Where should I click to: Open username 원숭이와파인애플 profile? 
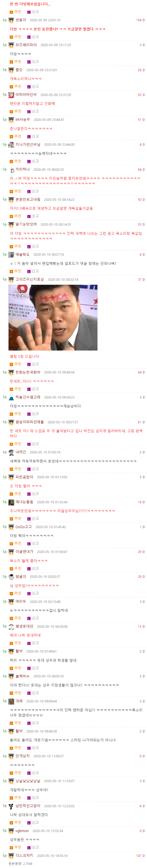30,422
